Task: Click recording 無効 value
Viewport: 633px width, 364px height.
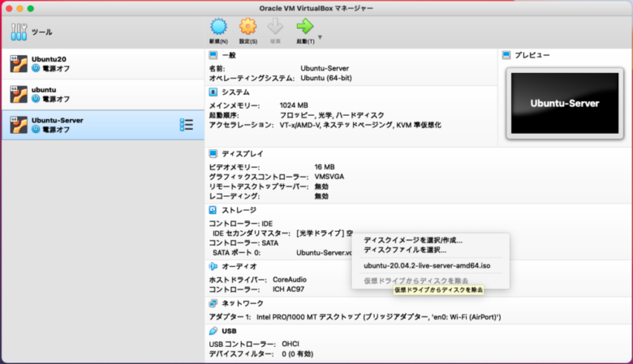Action: 321,196
